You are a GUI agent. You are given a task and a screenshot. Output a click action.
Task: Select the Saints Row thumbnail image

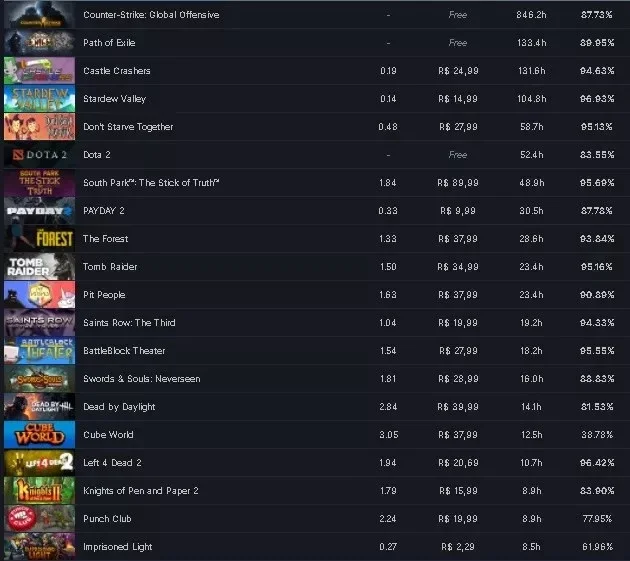click(x=39, y=323)
